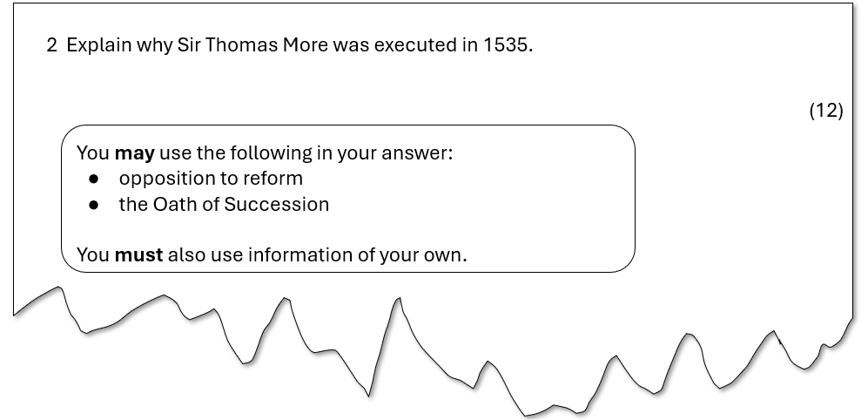Click "information of your own" phrase
The width and height of the screenshot is (868, 420).
356,255
